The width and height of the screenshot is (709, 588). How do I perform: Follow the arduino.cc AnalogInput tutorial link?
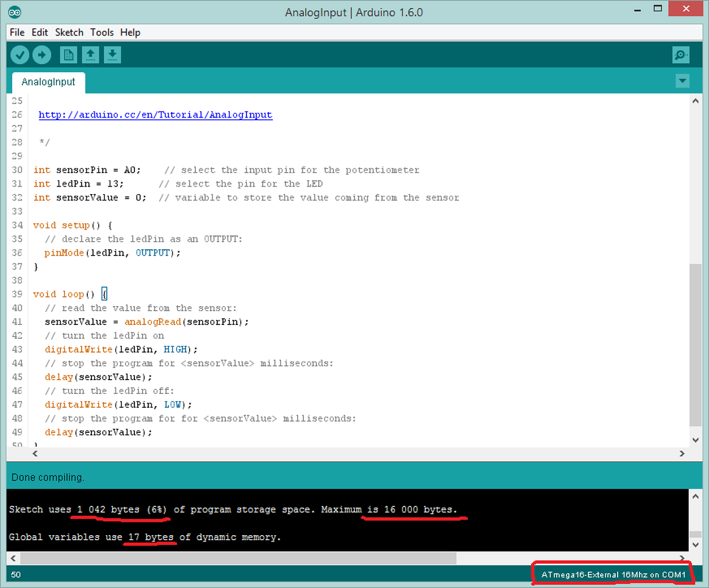tap(155, 115)
